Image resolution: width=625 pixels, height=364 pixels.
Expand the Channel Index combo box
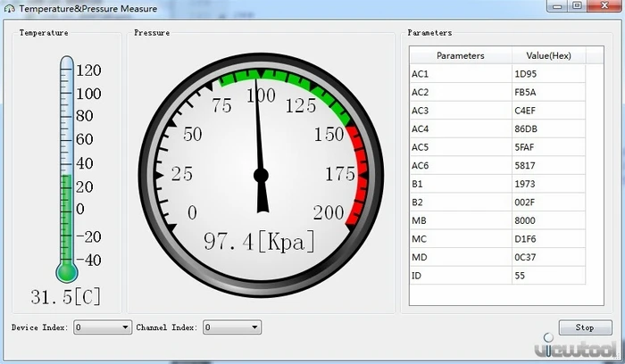click(232, 327)
